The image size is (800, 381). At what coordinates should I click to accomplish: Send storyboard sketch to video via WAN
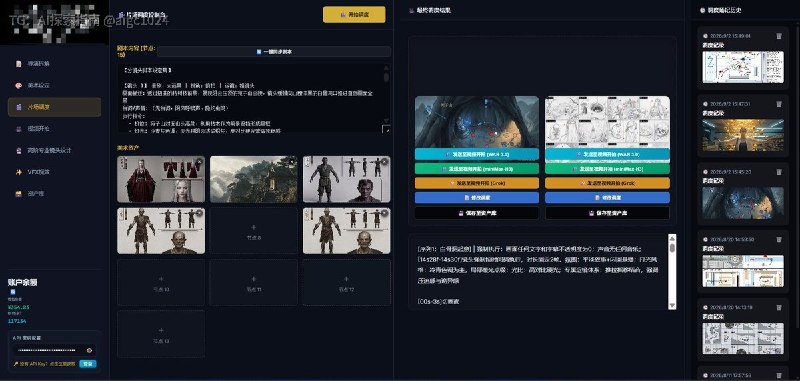click(607, 154)
